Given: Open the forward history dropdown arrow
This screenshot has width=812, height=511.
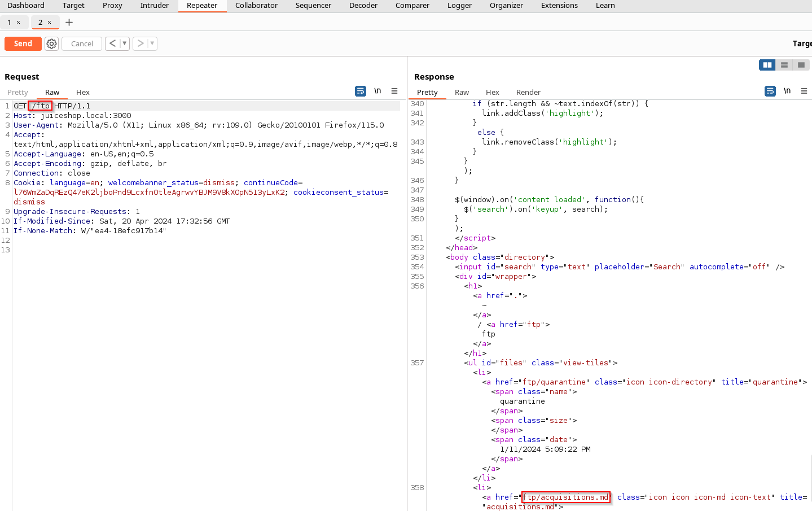Looking at the screenshot, I should point(152,43).
